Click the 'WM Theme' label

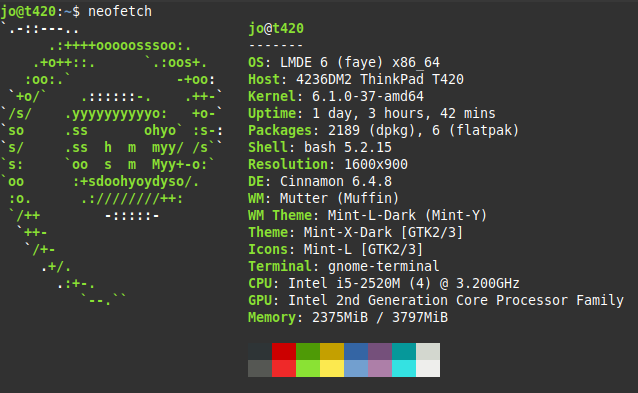coord(280,215)
